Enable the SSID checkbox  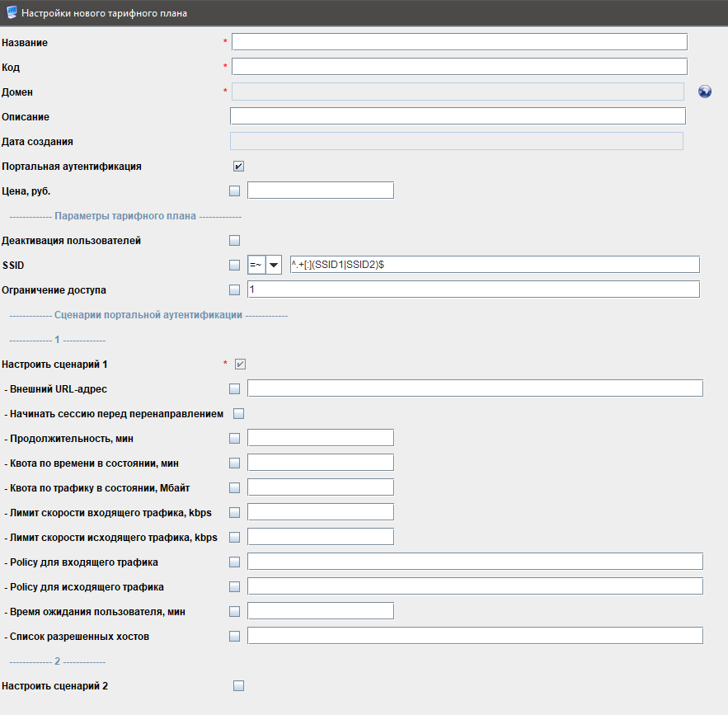pos(235,265)
